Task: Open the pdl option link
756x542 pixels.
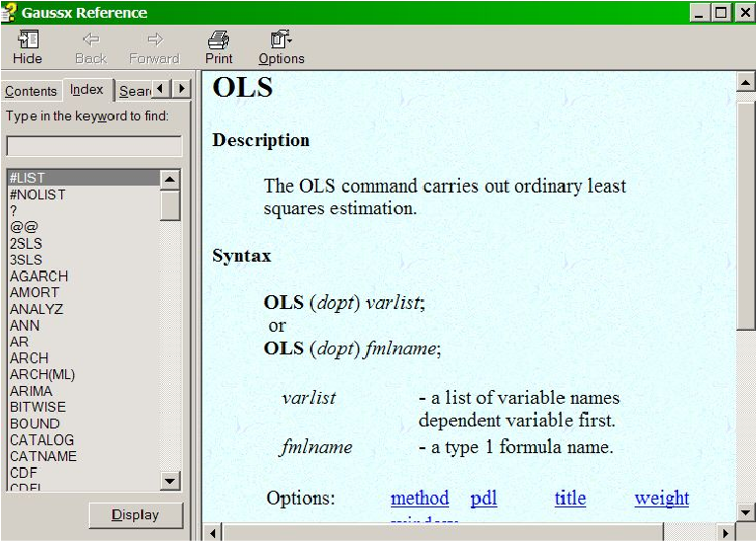Action: (x=484, y=498)
